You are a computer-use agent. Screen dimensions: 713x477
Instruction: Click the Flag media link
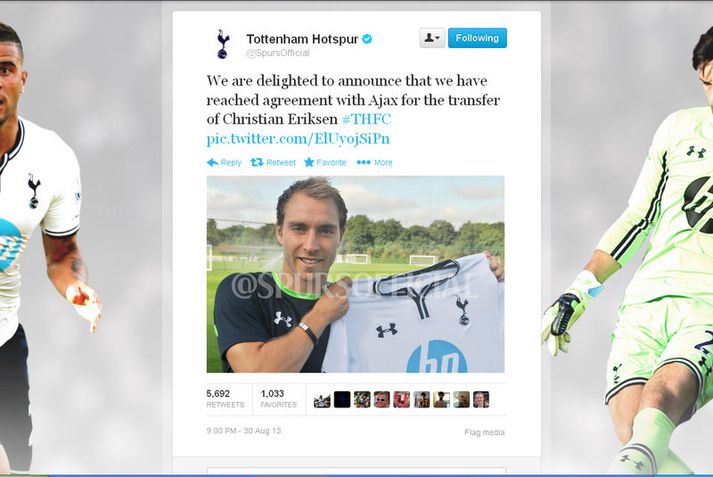coord(484,432)
